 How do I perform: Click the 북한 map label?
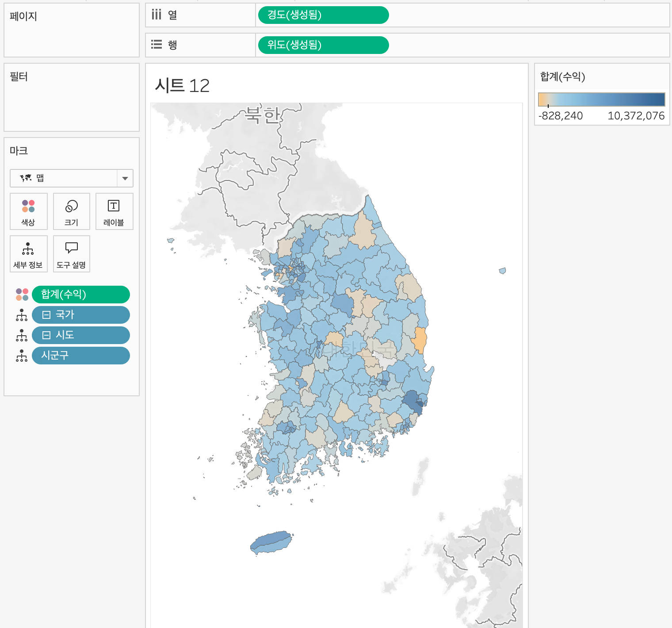pos(263,115)
